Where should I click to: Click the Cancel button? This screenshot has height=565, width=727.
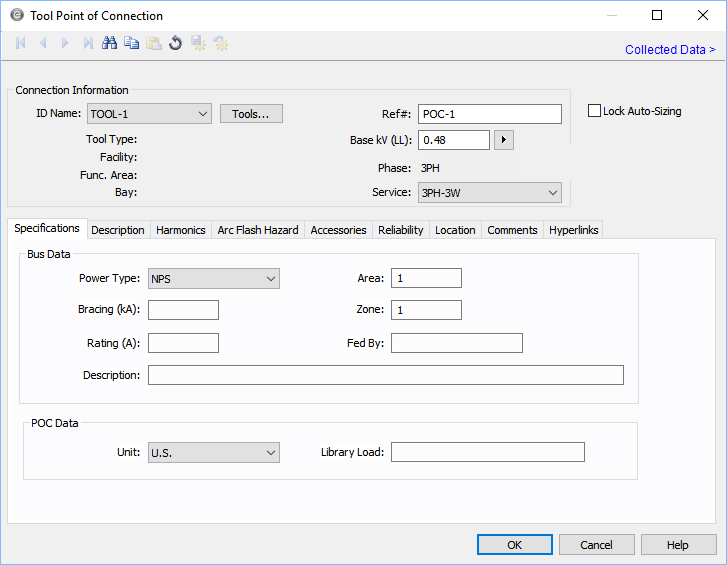(596, 545)
